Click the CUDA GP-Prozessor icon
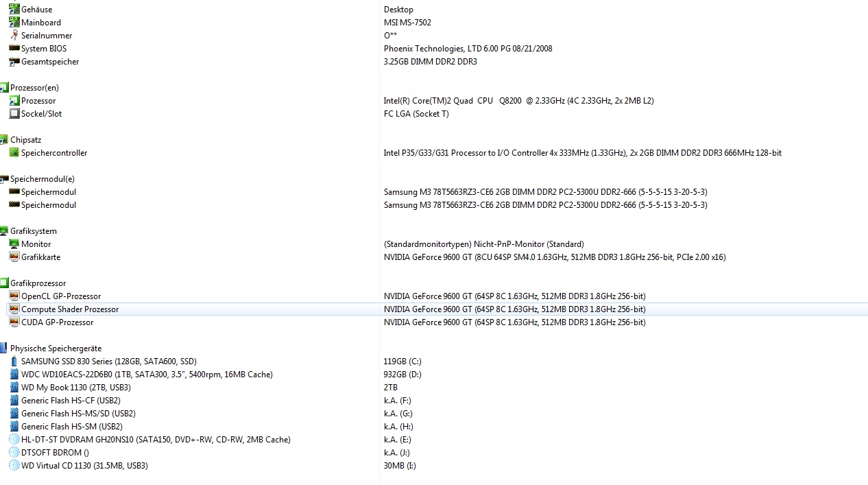Image resolution: width=868 pixels, height=485 pixels. pos(14,322)
